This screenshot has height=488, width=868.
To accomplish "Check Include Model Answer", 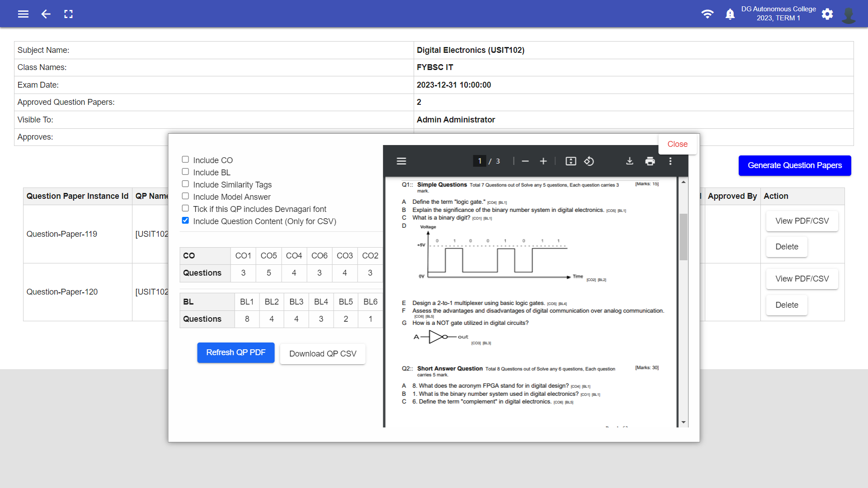I will 185,196.
